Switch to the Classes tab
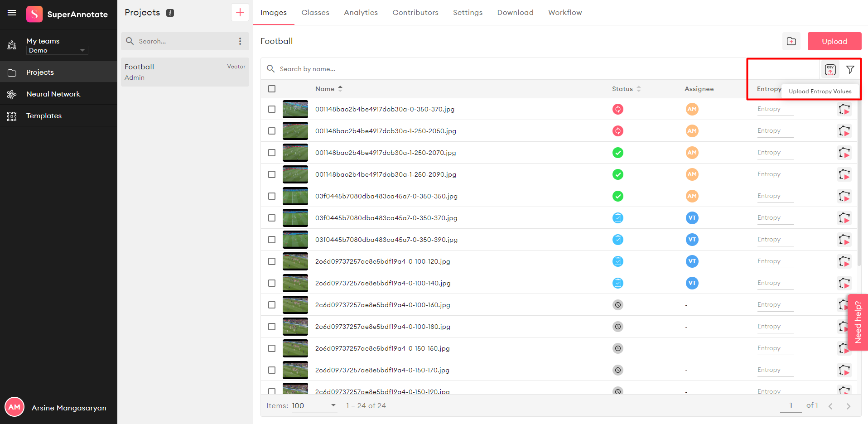The image size is (868, 424). (315, 13)
